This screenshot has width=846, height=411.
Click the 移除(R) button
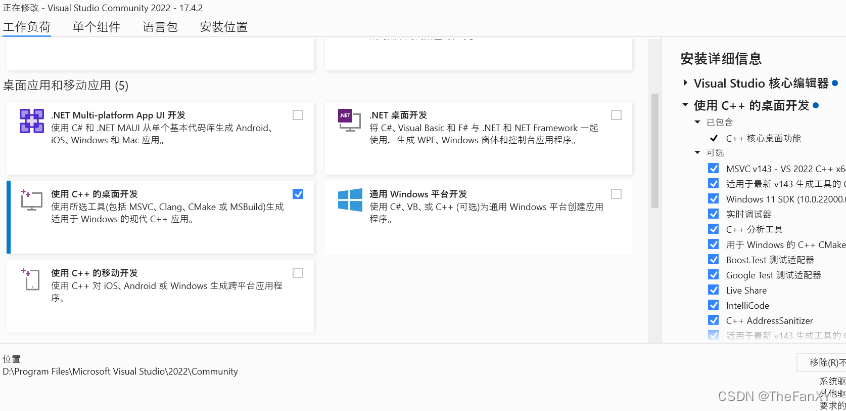(x=822, y=362)
